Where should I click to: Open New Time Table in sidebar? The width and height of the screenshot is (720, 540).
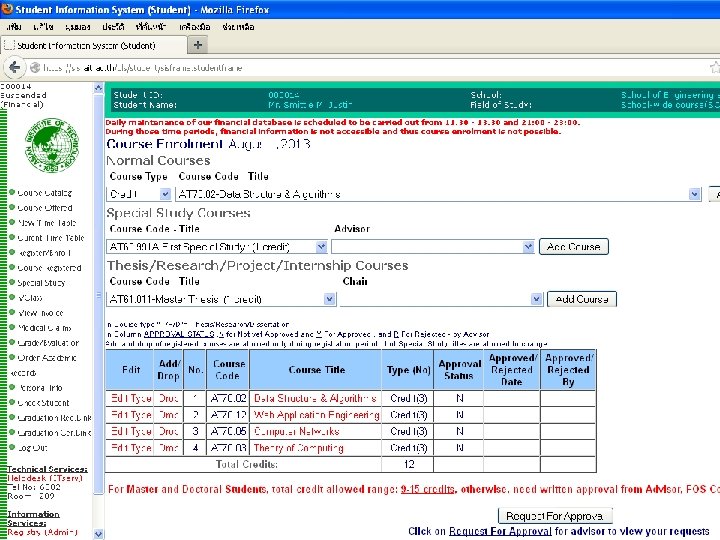(47, 223)
